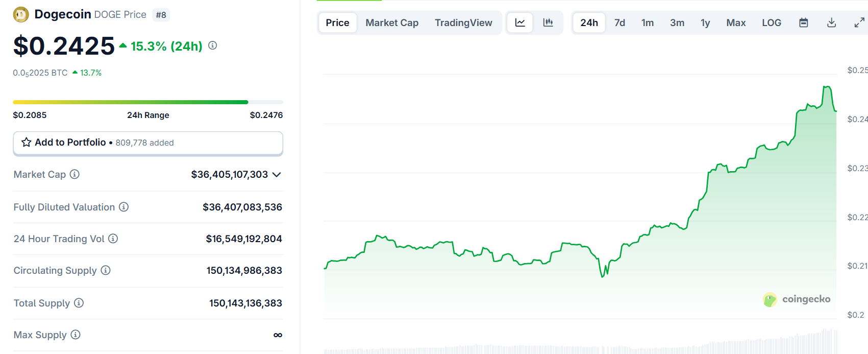
Task: Click the 13.7% BTC change value
Action: [x=91, y=73]
